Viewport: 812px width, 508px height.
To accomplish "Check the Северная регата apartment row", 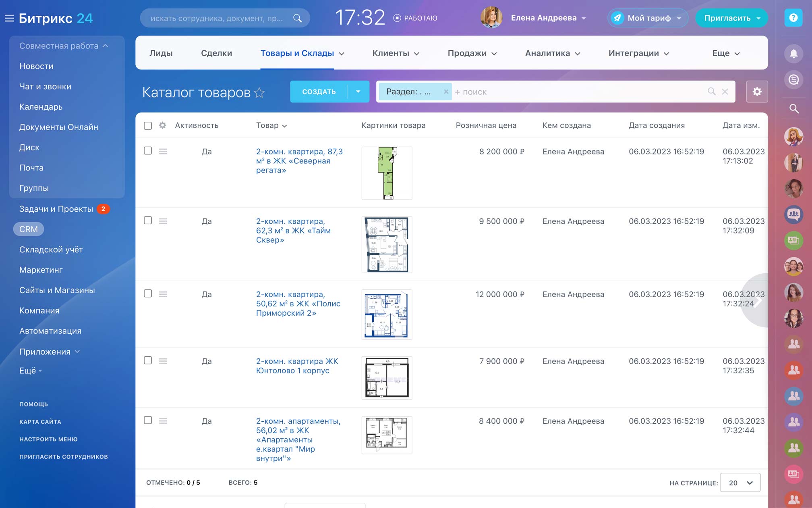I will click(x=148, y=151).
